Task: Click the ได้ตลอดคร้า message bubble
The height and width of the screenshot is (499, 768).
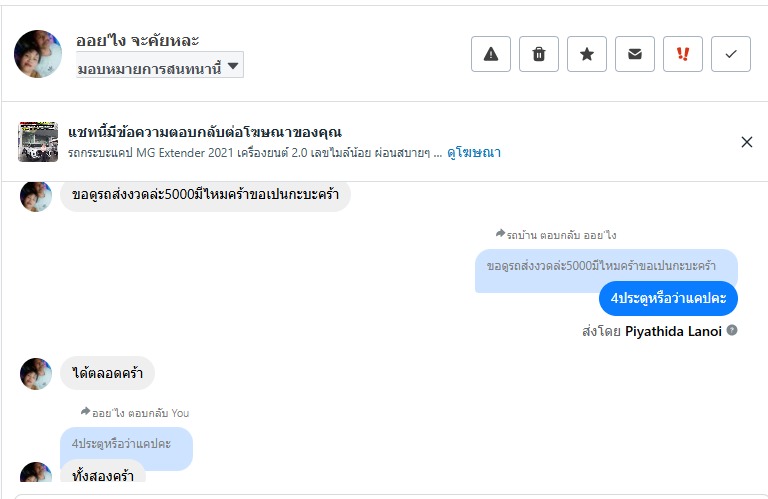Action: pyautogui.click(x=108, y=373)
